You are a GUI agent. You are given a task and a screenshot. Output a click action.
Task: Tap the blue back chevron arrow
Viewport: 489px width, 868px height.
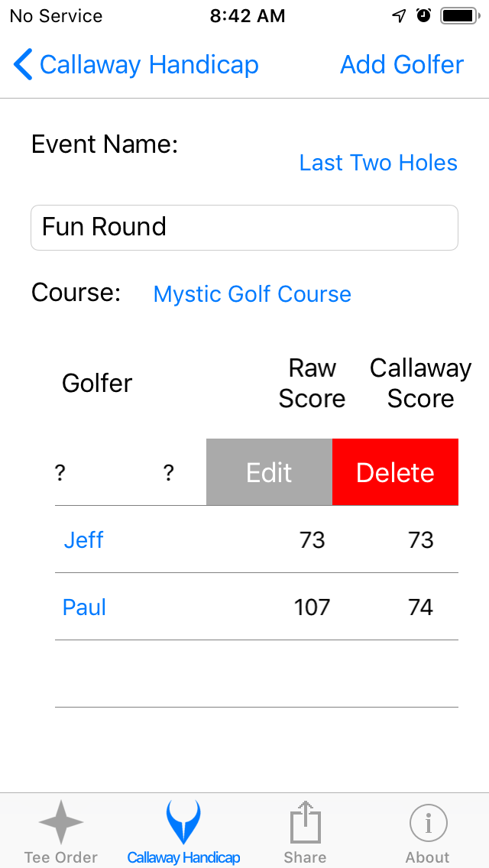(22, 64)
